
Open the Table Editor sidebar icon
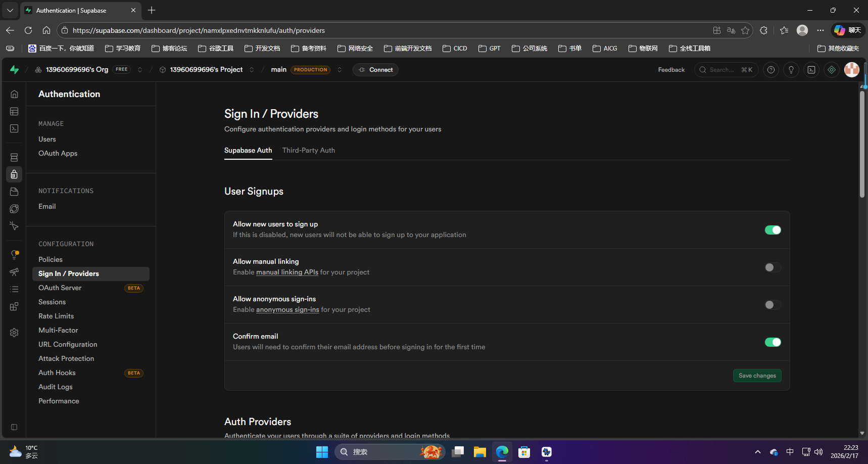(x=14, y=111)
